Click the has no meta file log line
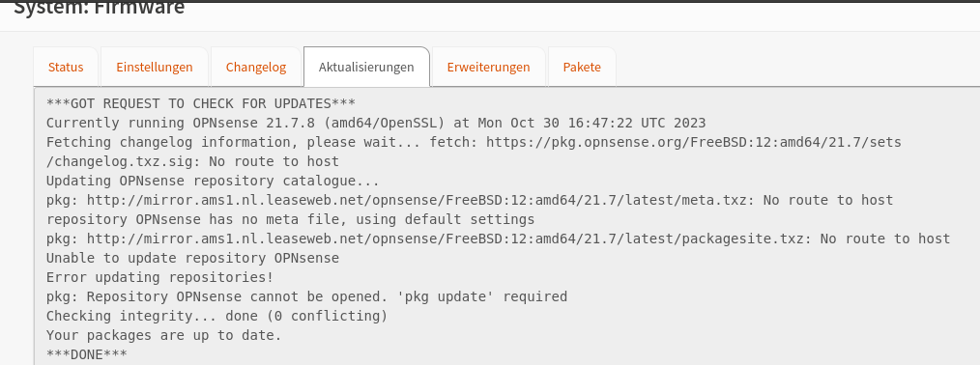 click(290, 219)
